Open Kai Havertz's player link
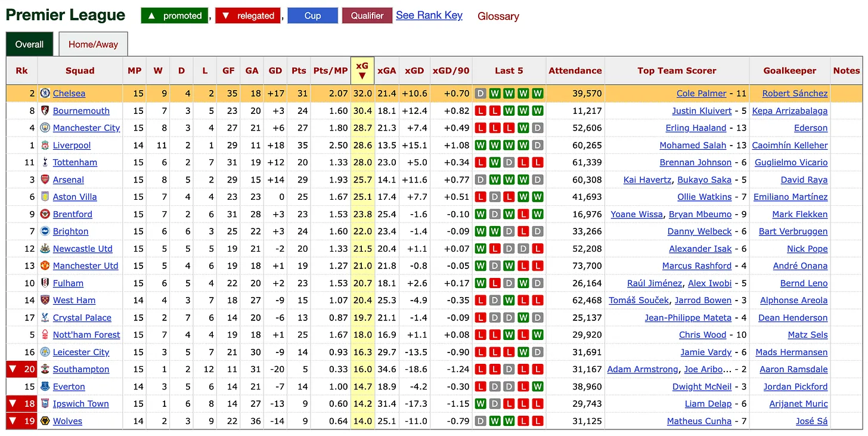The image size is (868, 436). click(647, 180)
